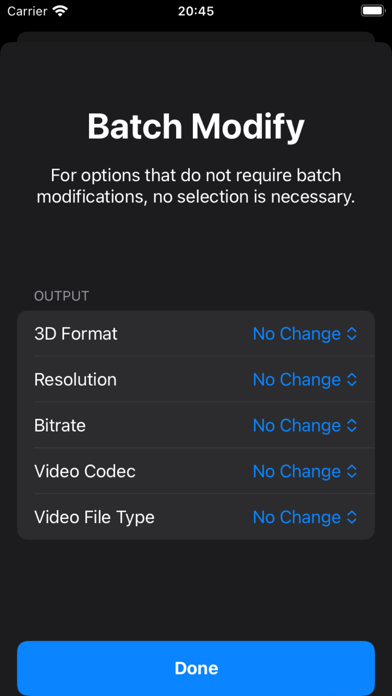Click the chevron arrows beside 3D Format
The image size is (392, 696).
pyautogui.click(x=352, y=334)
